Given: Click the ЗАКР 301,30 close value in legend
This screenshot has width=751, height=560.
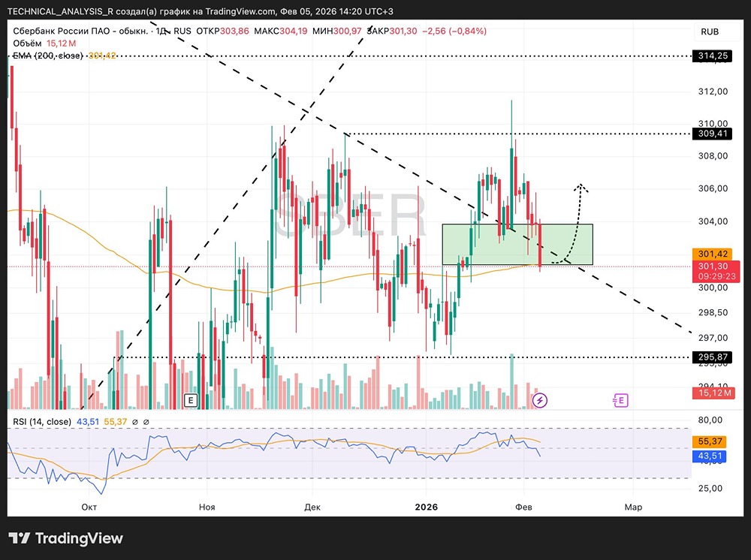Looking at the screenshot, I should (392, 31).
